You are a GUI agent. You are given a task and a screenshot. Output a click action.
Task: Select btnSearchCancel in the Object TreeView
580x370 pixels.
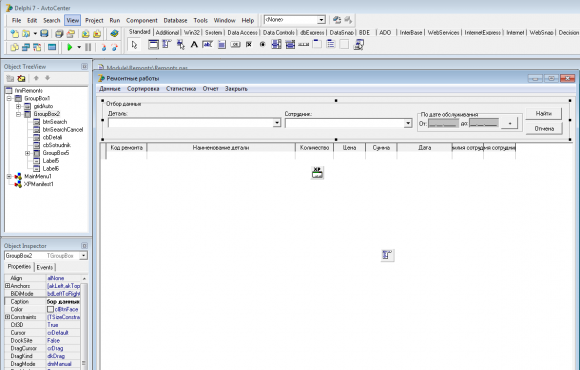tap(63, 130)
